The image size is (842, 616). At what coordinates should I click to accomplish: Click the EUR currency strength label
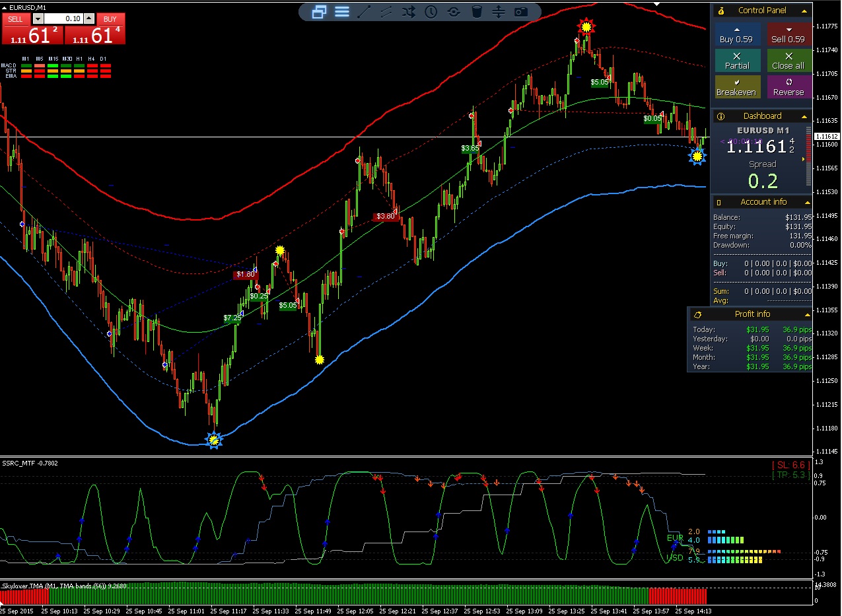click(x=675, y=538)
